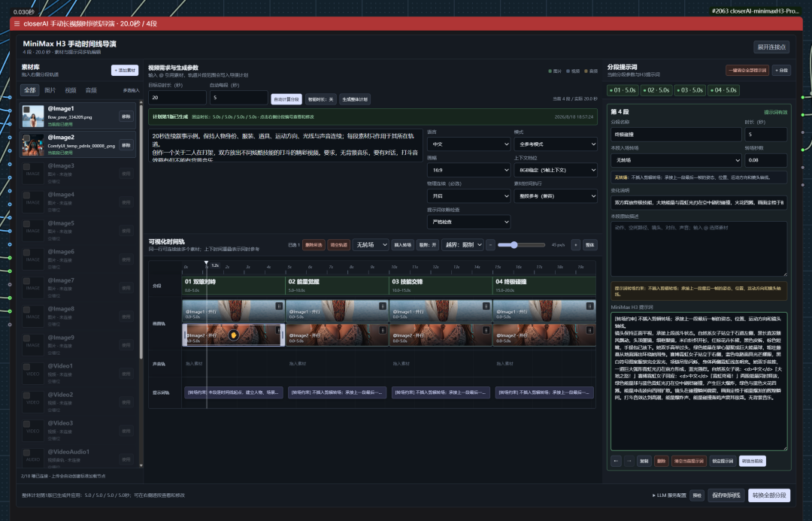This screenshot has width=812, height=521.
Task: Zoom in timeline with plus button
Action: tap(575, 245)
